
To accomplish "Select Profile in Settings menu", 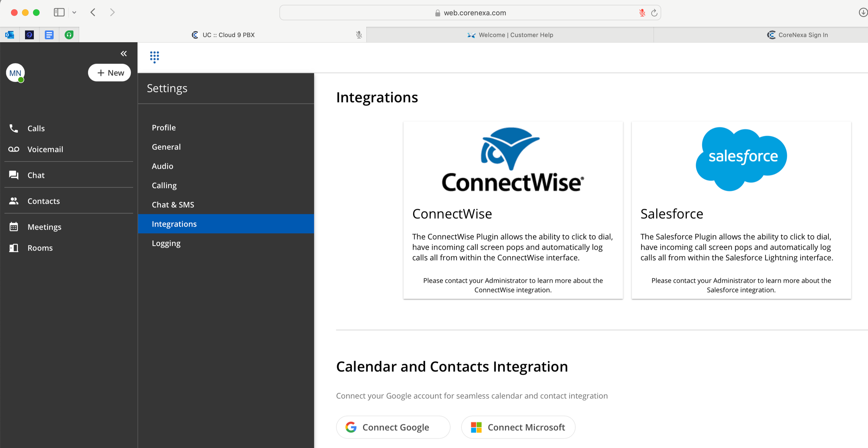I will pos(164,128).
